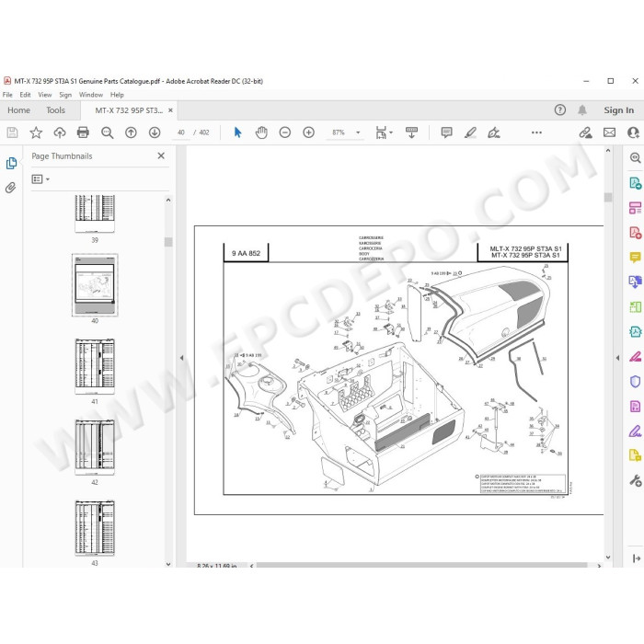Open the Edit menu
Screen dimensions: 644x644
pyautogui.click(x=25, y=95)
